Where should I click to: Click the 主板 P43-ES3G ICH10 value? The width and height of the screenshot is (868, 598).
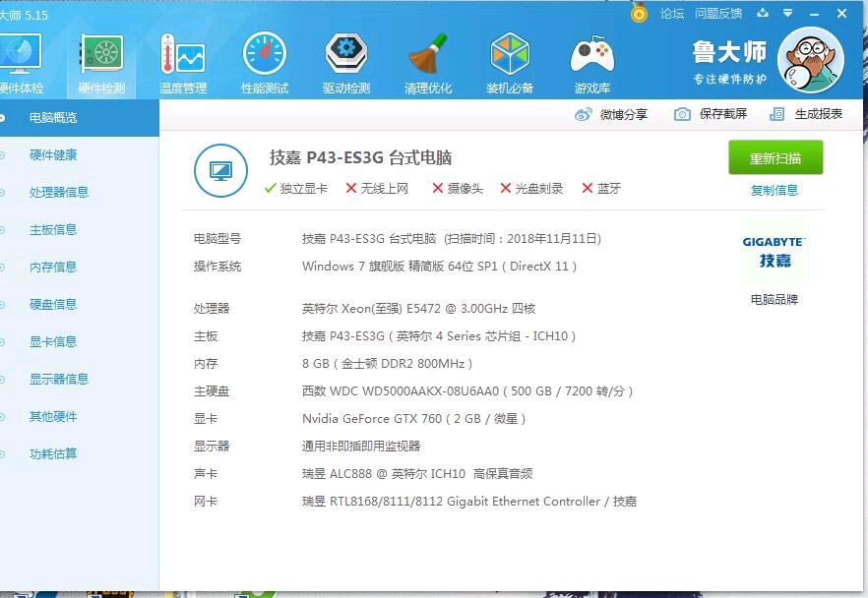(x=439, y=335)
